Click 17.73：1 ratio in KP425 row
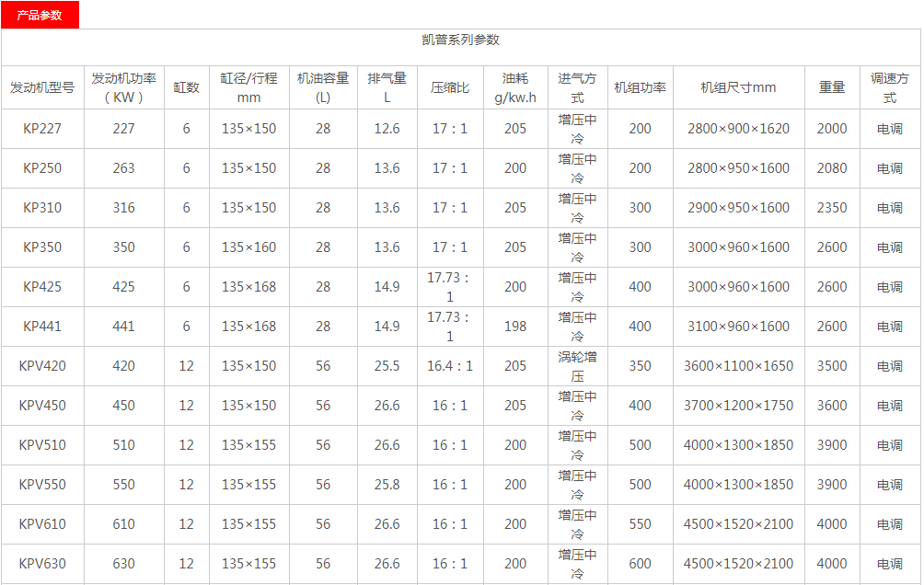This screenshot has width=924, height=585. tap(450, 287)
